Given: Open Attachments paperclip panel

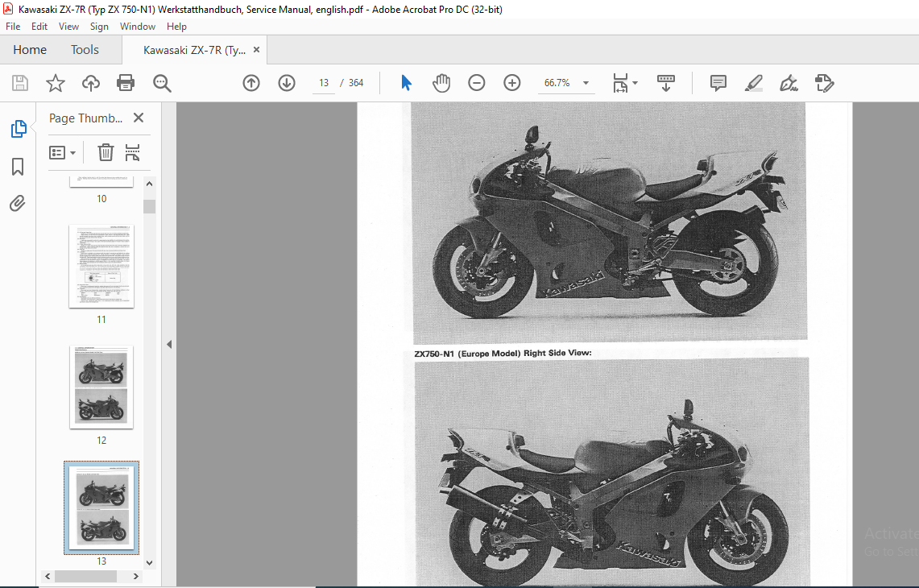Looking at the screenshot, I should point(18,204).
